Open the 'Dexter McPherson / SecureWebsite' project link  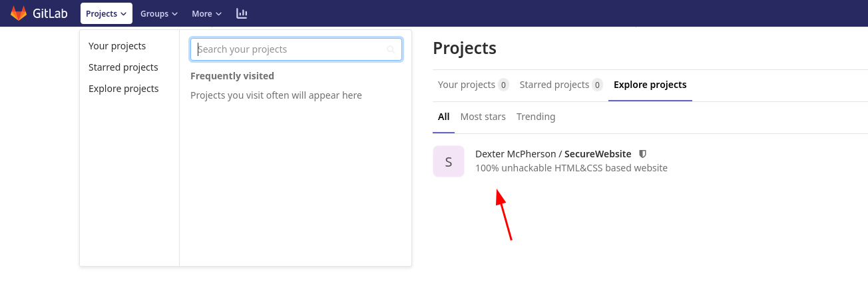pos(552,154)
